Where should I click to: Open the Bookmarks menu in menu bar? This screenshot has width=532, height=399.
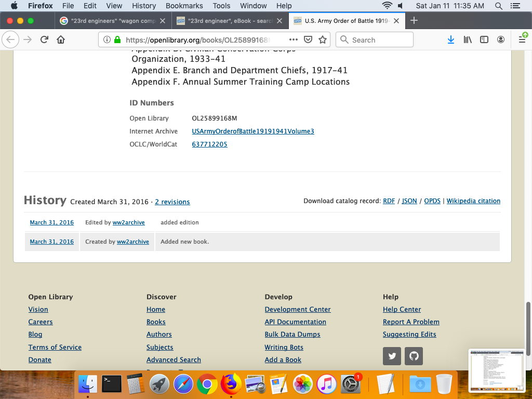click(183, 6)
